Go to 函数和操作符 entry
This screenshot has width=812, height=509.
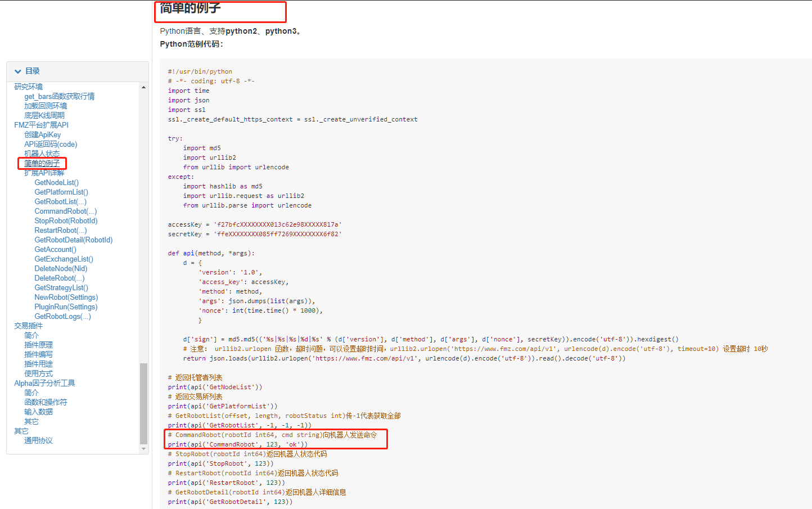(46, 402)
